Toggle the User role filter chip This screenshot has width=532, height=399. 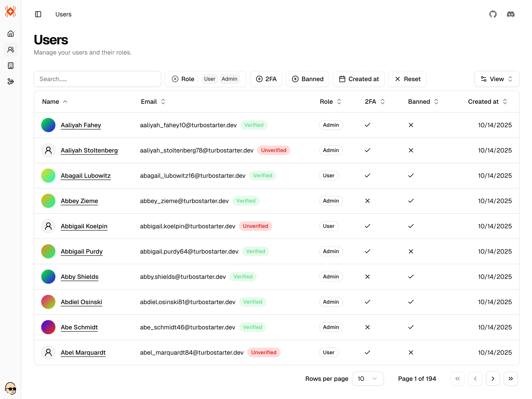209,79
